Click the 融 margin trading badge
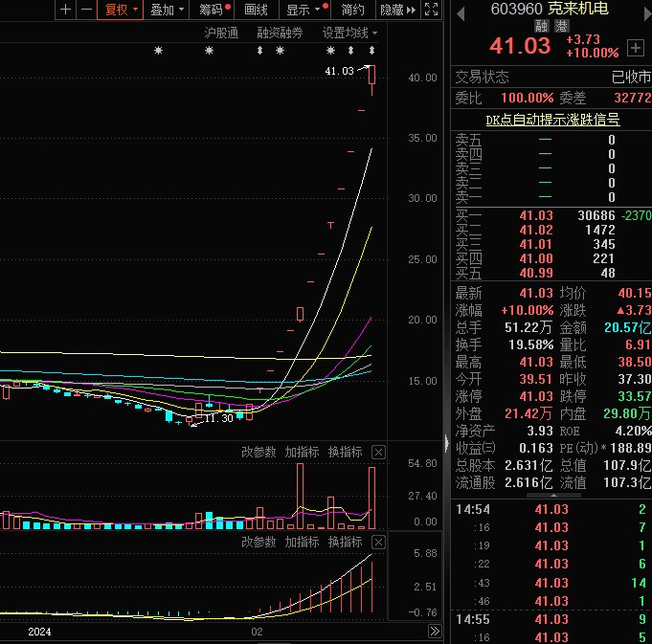This screenshot has width=652, height=644. (x=541, y=27)
